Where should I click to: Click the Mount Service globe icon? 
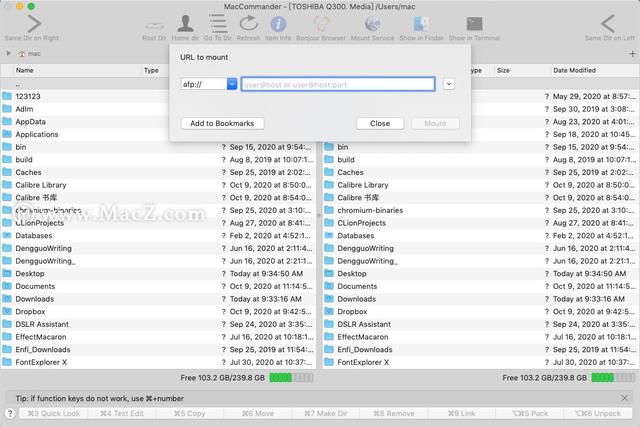373,24
